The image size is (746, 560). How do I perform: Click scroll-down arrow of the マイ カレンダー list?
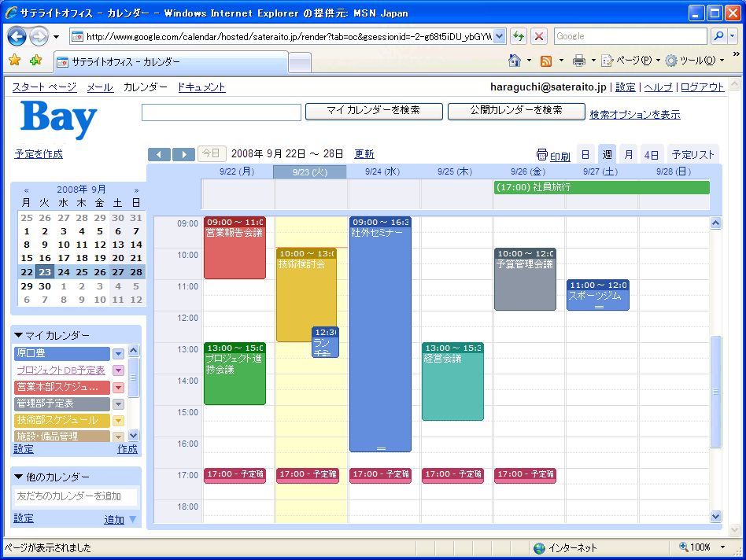[x=133, y=435]
